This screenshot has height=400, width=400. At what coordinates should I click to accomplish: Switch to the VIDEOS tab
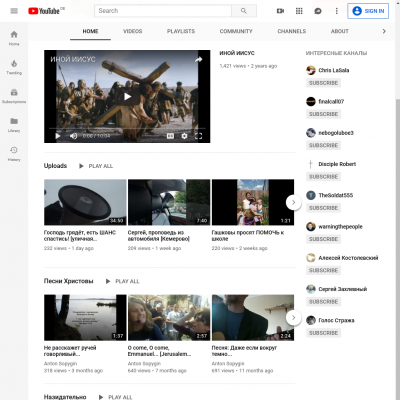(133, 31)
